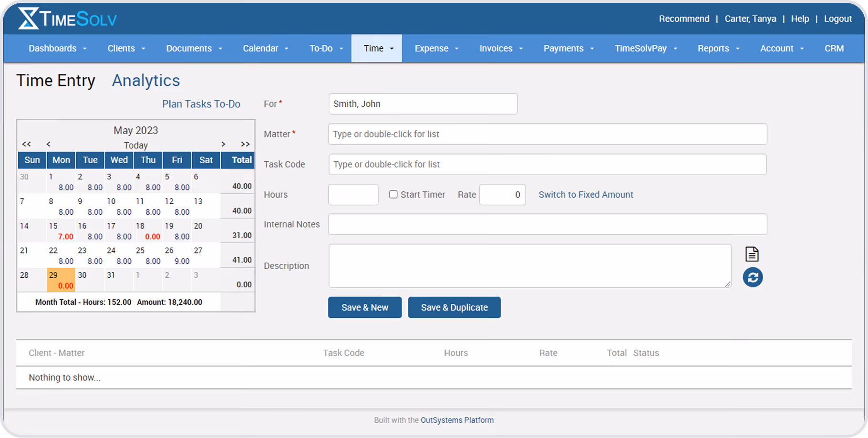Click the May 2023 calendar title
The width and height of the screenshot is (868, 438).
[136, 130]
